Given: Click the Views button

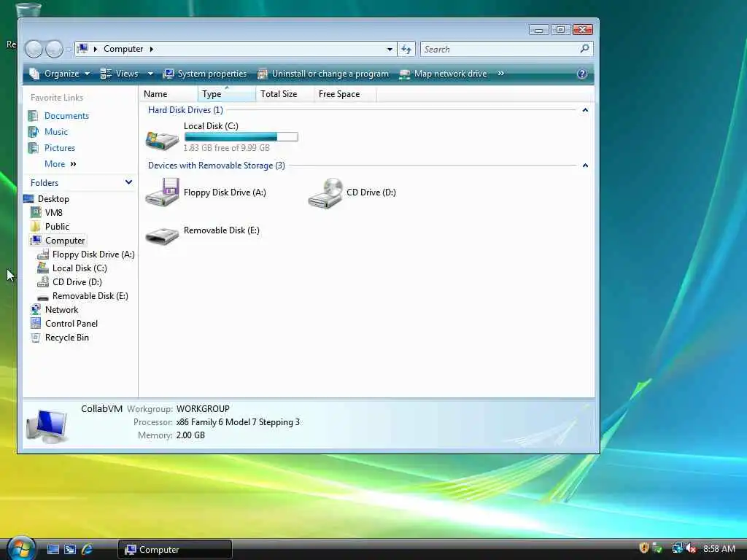Looking at the screenshot, I should pyautogui.click(x=119, y=74).
